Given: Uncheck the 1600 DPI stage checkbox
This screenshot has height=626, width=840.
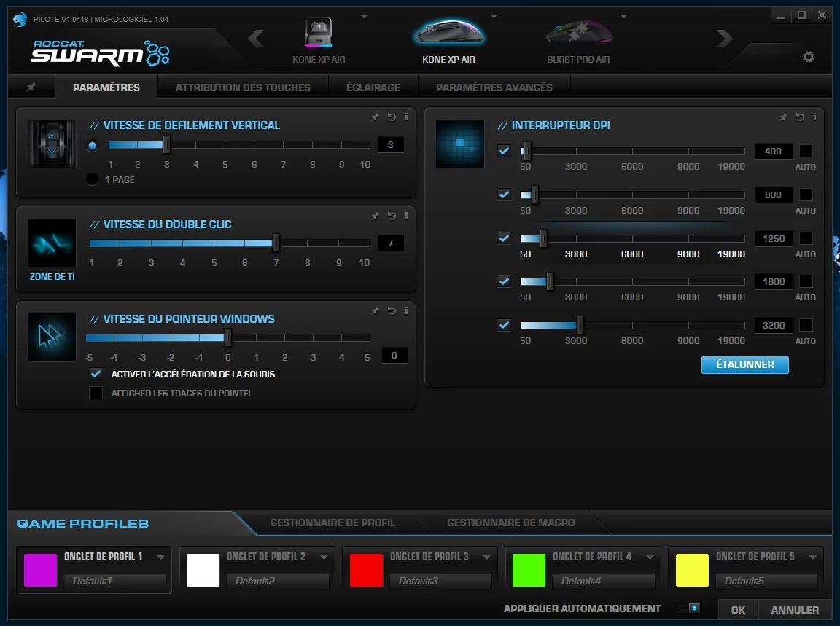Looking at the screenshot, I should pos(504,281).
